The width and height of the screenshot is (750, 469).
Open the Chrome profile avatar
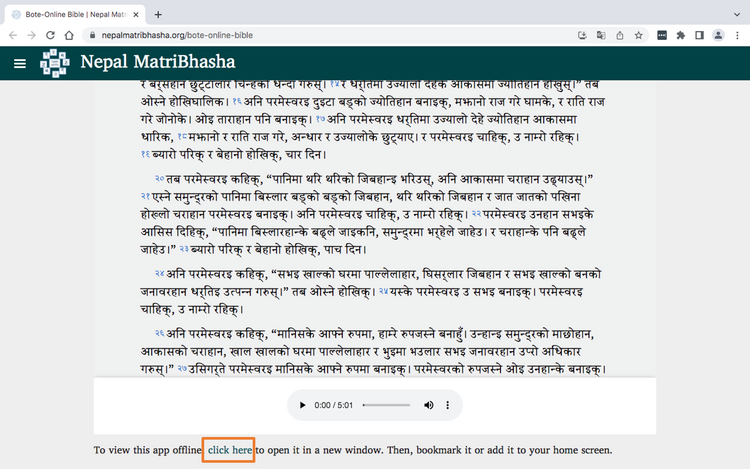(718, 35)
